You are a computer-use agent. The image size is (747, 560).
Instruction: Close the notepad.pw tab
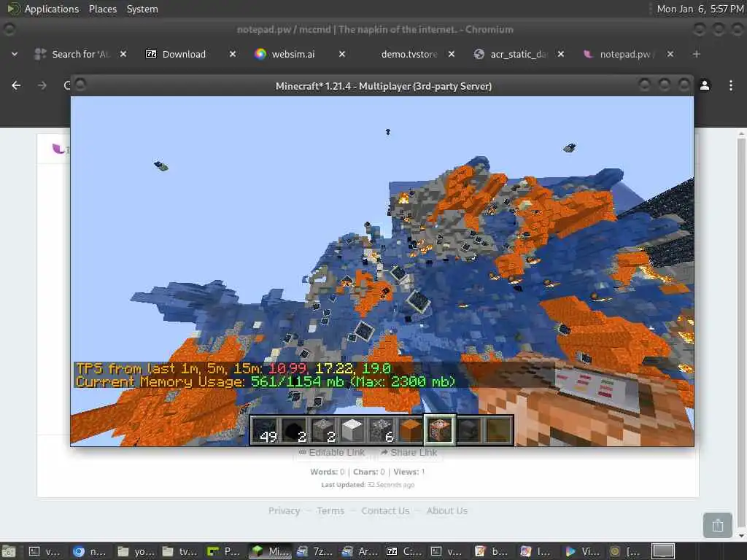(x=670, y=54)
